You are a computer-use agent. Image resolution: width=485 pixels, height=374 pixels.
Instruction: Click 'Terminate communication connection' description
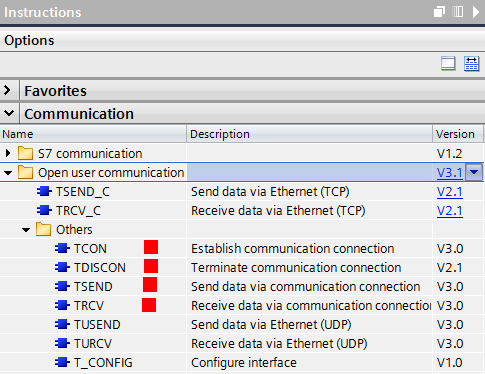pos(296,268)
